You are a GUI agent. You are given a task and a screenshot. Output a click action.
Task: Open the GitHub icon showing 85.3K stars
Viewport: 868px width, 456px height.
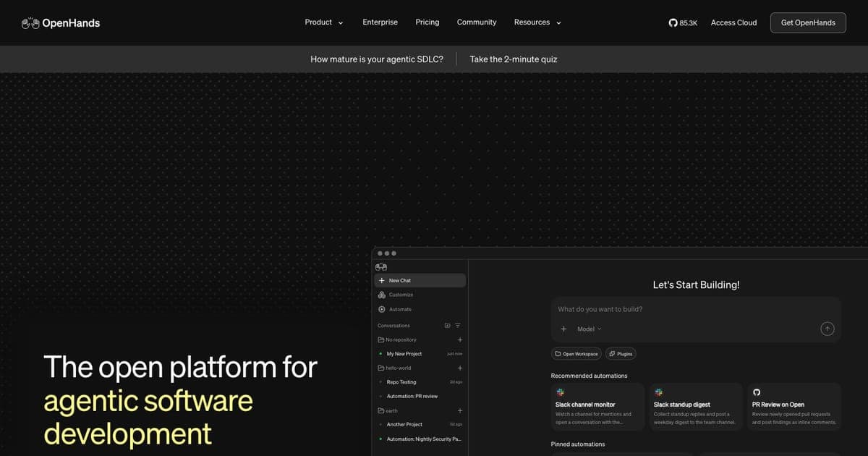673,22
